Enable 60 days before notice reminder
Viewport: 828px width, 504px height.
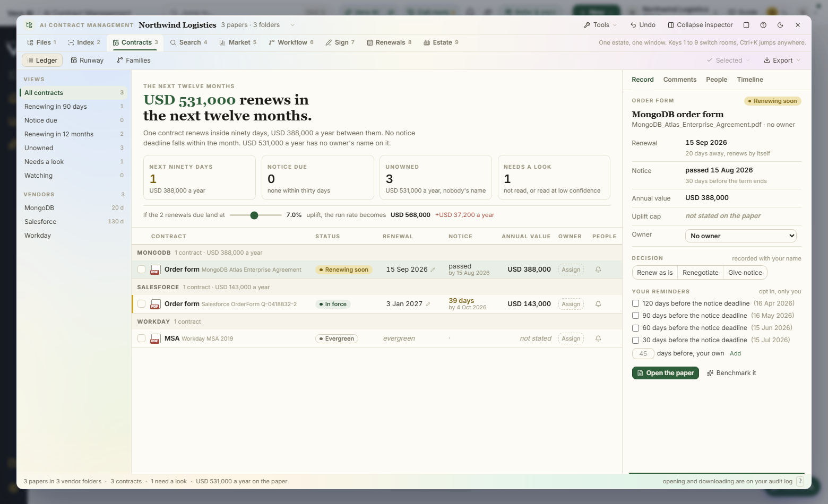point(635,328)
